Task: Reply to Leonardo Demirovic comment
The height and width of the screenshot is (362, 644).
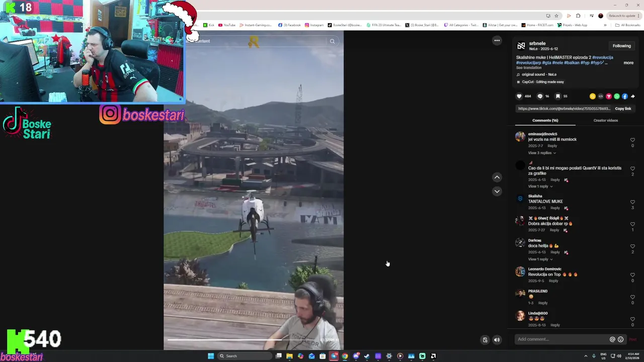Action: click(x=553, y=281)
